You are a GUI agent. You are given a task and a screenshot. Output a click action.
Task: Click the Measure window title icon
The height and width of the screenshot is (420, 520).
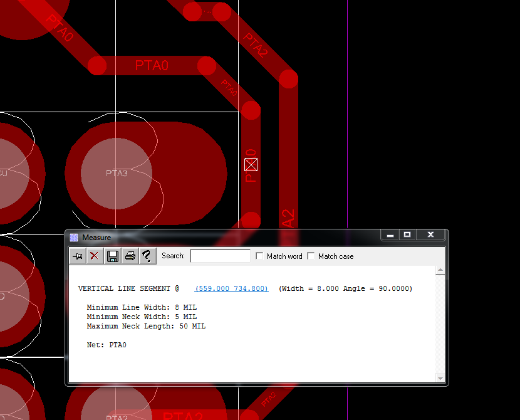click(x=74, y=238)
